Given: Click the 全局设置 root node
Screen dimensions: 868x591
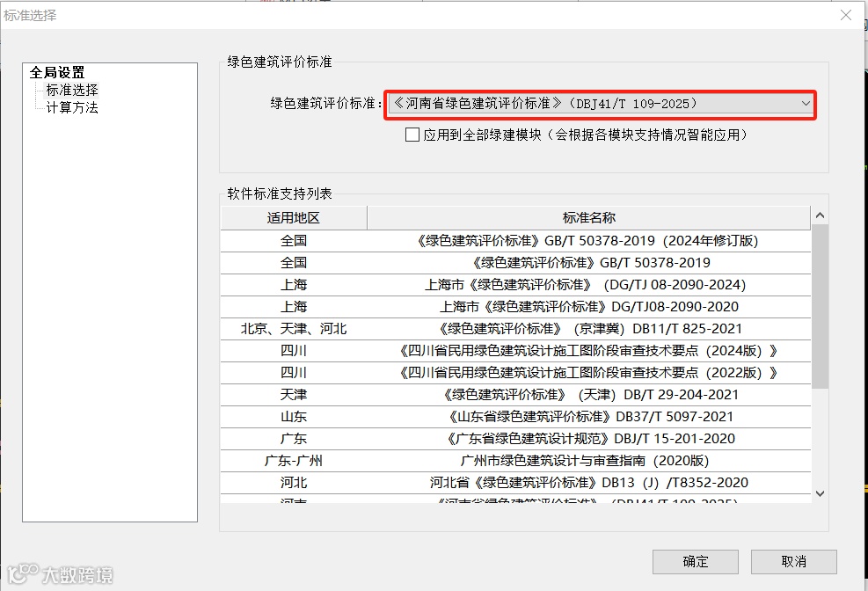Looking at the screenshot, I should [57, 72].
